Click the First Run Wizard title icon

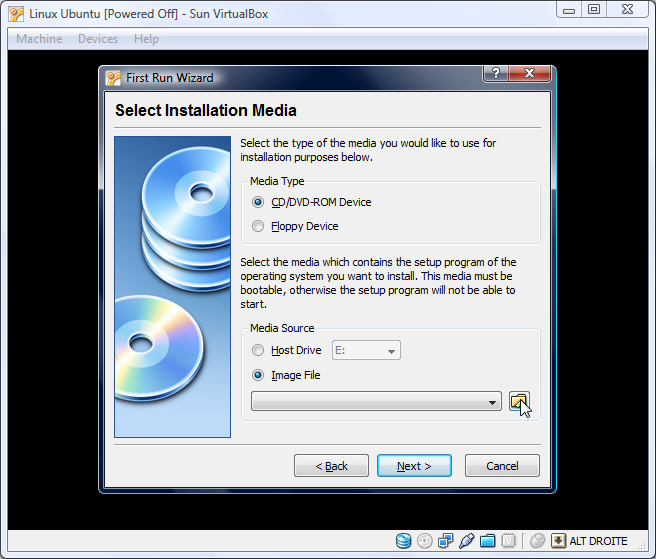pyautogui.click(x=113, y=78)
